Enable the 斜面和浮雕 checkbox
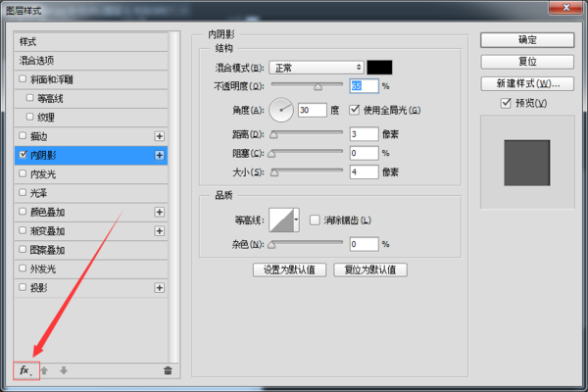The width and height of the screenshot is (588, 392). pyautogui.click(x=23, y=79)
